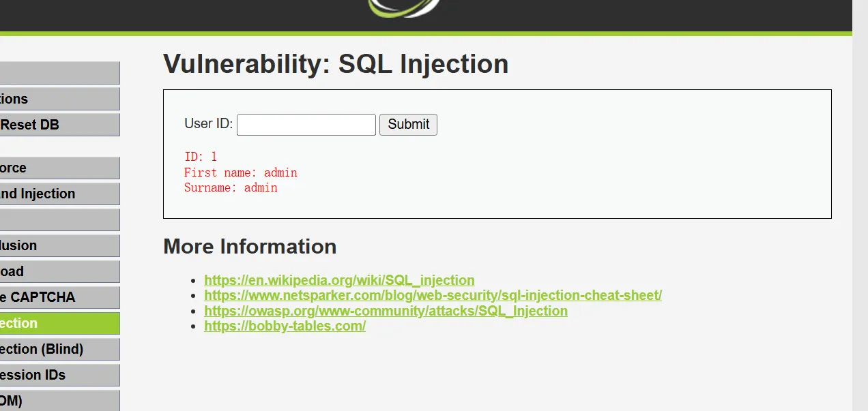Visit the bobby-tables.com link
This screenshot has height=411, width=868.
[285, 326]
